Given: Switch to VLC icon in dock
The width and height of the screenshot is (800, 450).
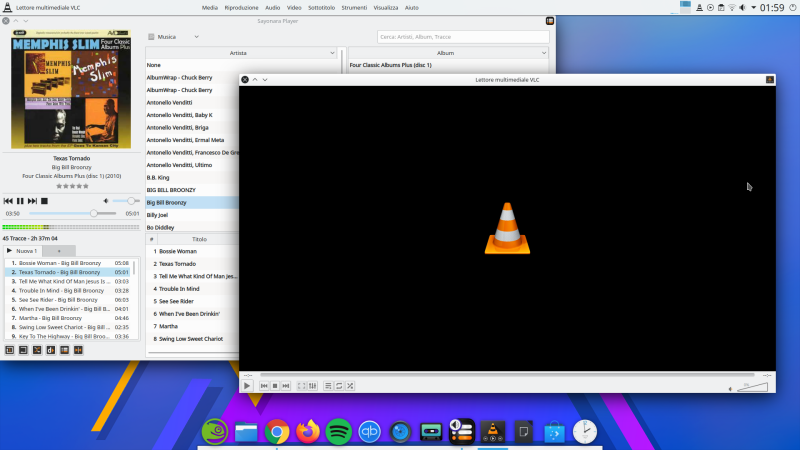Looking at the screenshot, I should pyautogui.click(x=493, y=432).
